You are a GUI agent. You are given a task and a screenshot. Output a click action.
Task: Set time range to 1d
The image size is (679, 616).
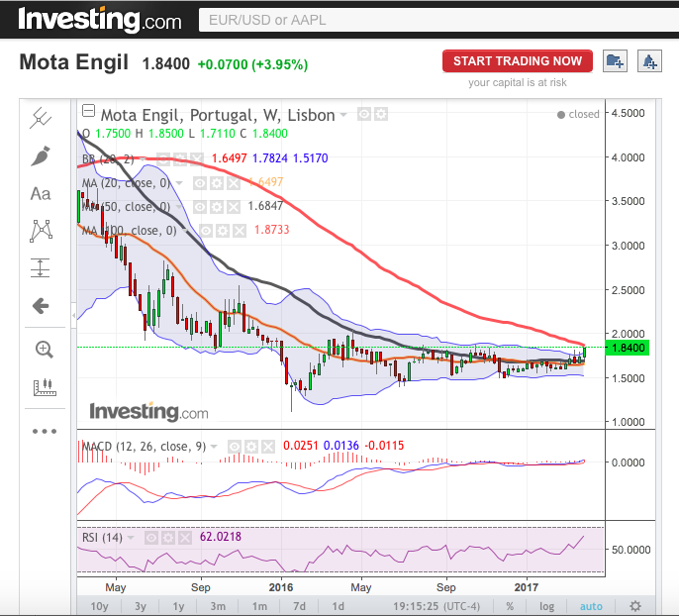[339, 606]
